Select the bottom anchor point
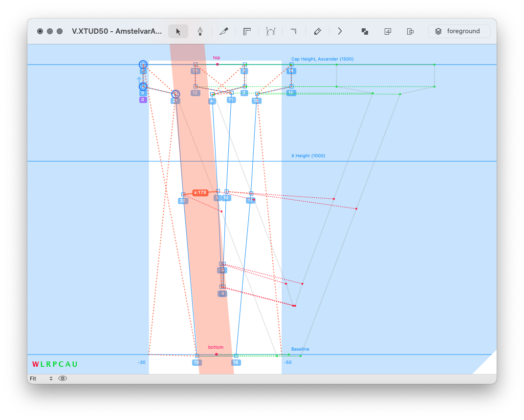 point(216,354)
